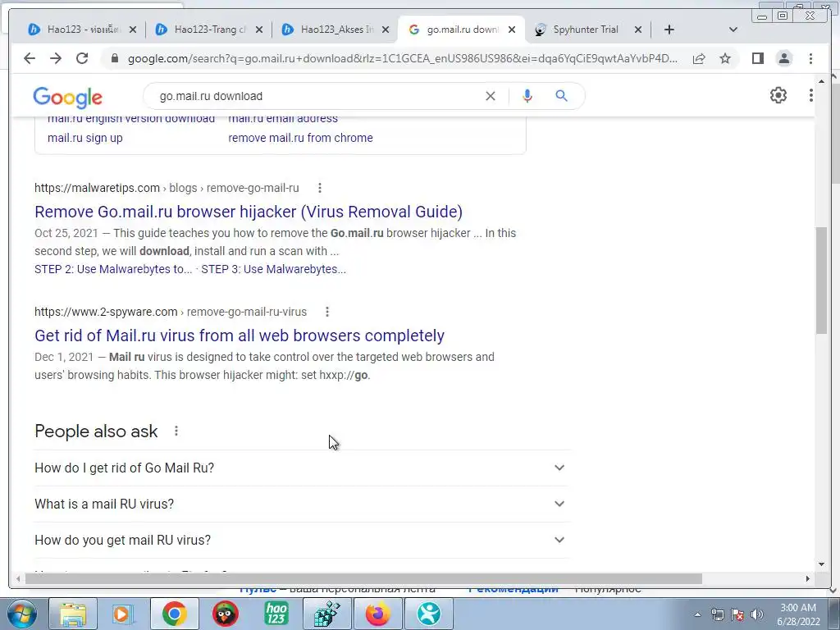840x630 pixels.
Task: Submit search with magnifier icon
Action: click(x=561, y=96)
